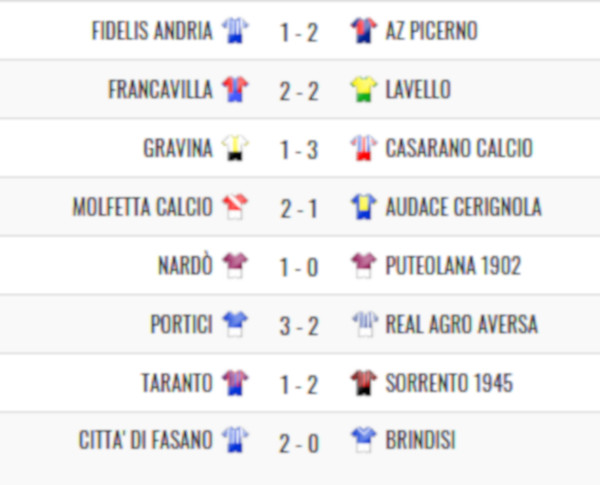Image resolution: width=600 pixels, height=485 pixels.
Task: Click Casarano Calcio's striped jersey icon
Action: pos(364,148)
